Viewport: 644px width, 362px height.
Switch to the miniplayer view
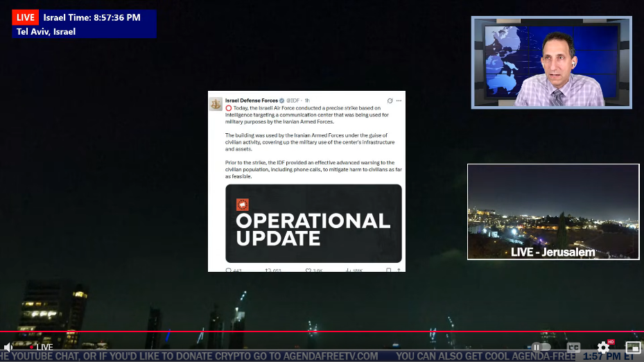[633, 347]
